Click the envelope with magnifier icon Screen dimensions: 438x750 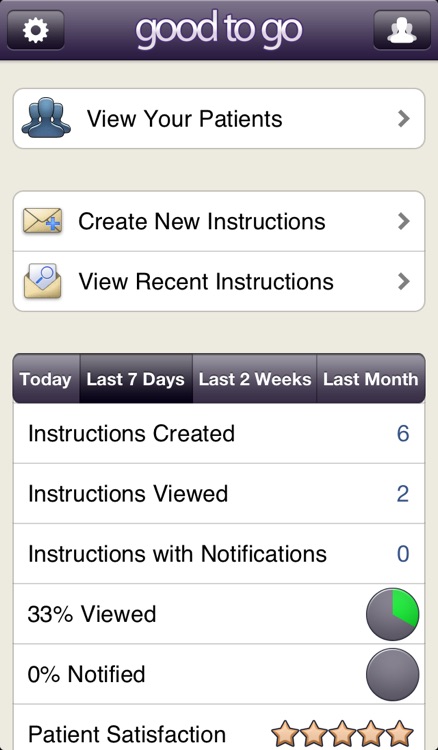[x=43, y=281]
